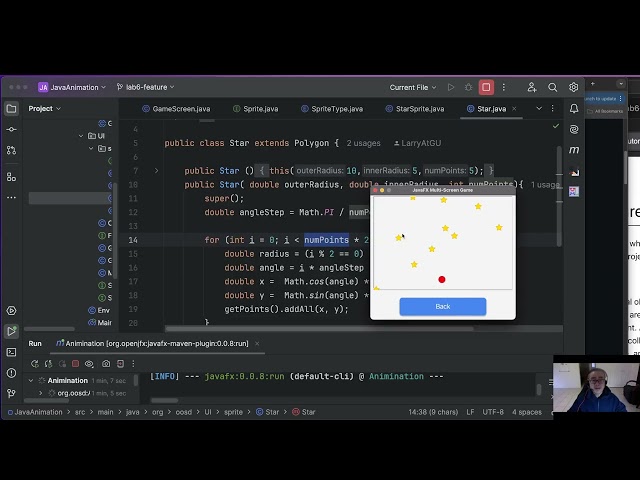Open the lab6-feature branch dropdown
Viewport: 640px width, 480px height.
pyautogui.click(x=145, y=87)
